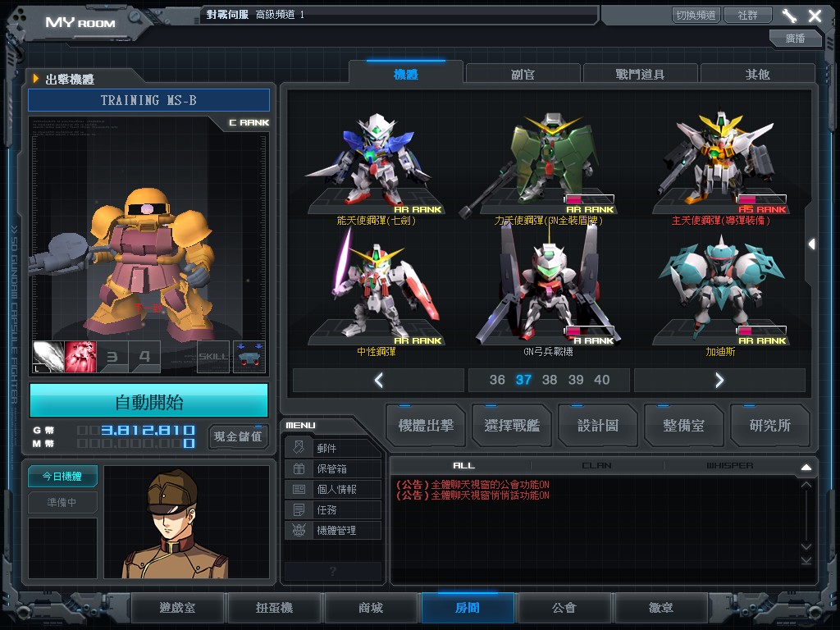840x630 pixels.
Task: Click the 社群 community button
Action: tap(748, 15)
